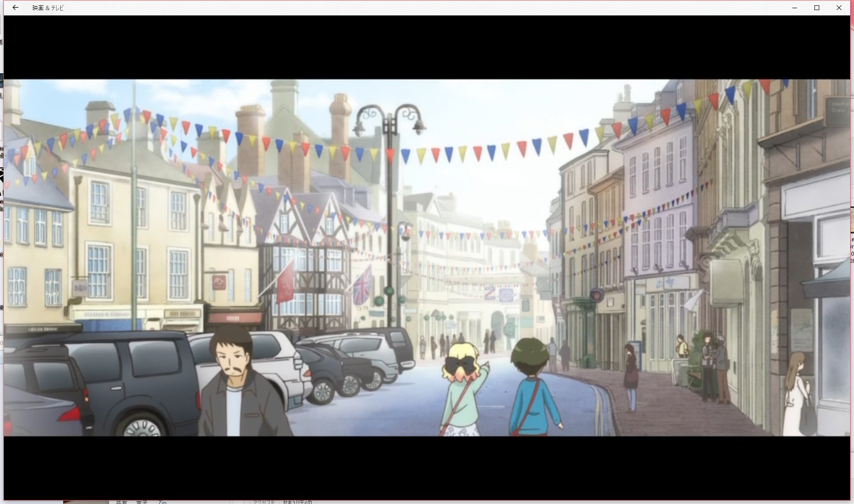This screenshot has height=504, width=854.
Task: Maximize the 映画 & テレビ window
Action: (817, 8)
